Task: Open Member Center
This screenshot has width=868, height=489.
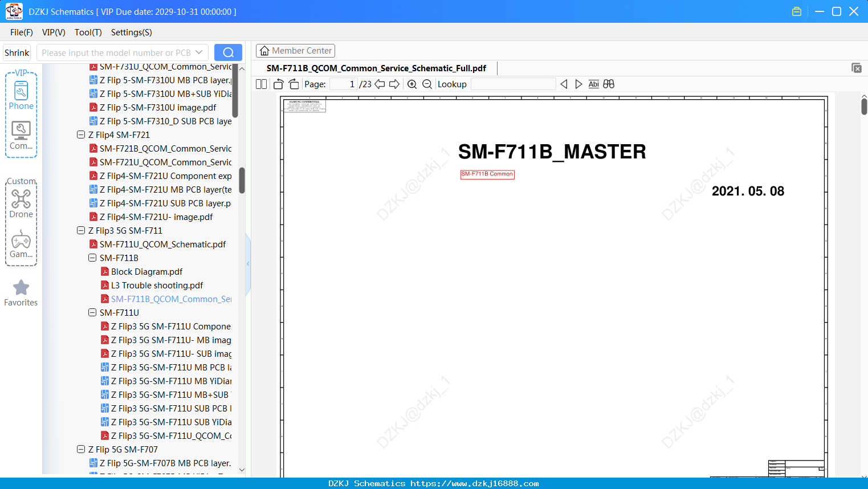Action: click(295, 51)
